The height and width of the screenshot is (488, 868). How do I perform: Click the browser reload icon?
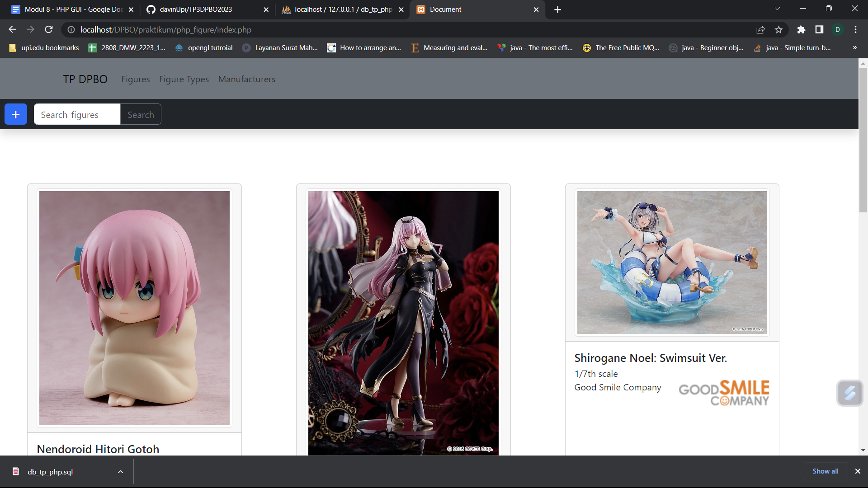(49, 30)
